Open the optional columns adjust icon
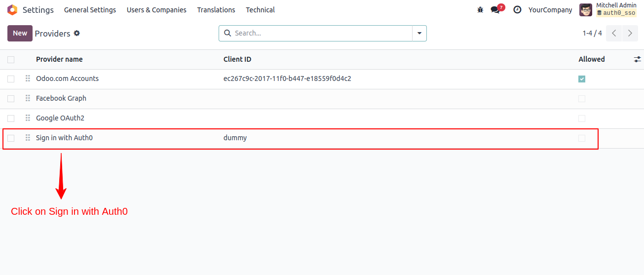The image size is (644, 275). pyautogui.click(x=638, y=59)
